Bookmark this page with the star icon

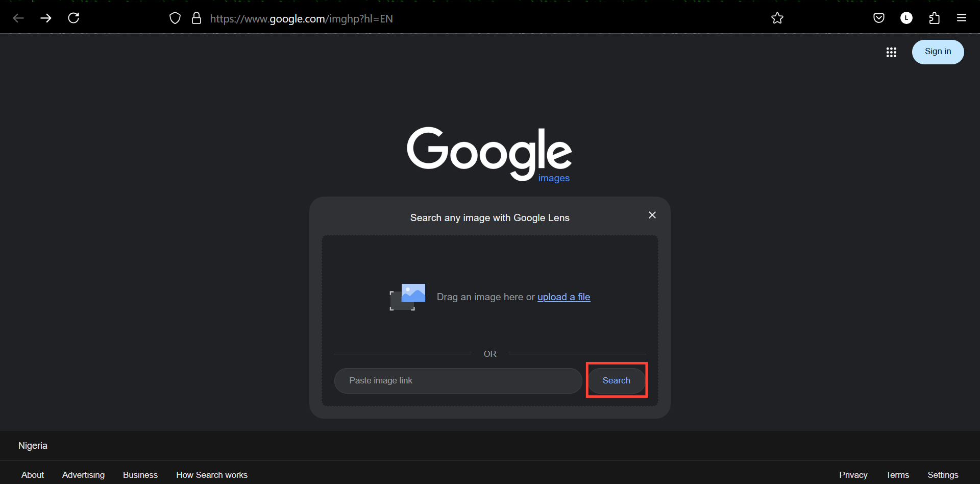(x=777, y=18)
